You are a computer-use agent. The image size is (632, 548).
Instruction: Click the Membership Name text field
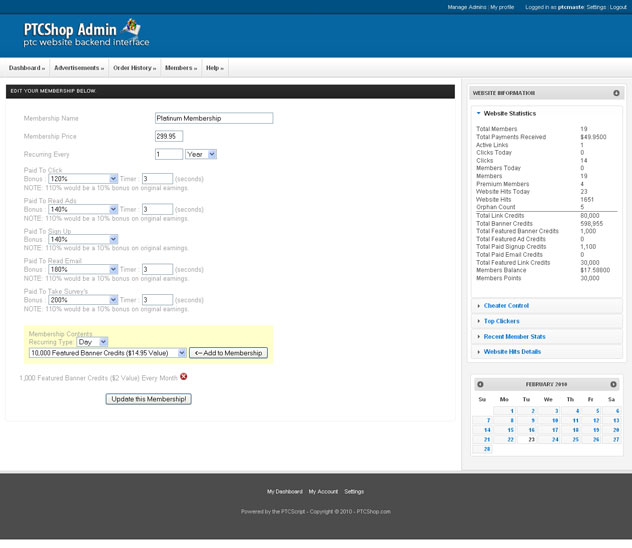tap(213, 118)
